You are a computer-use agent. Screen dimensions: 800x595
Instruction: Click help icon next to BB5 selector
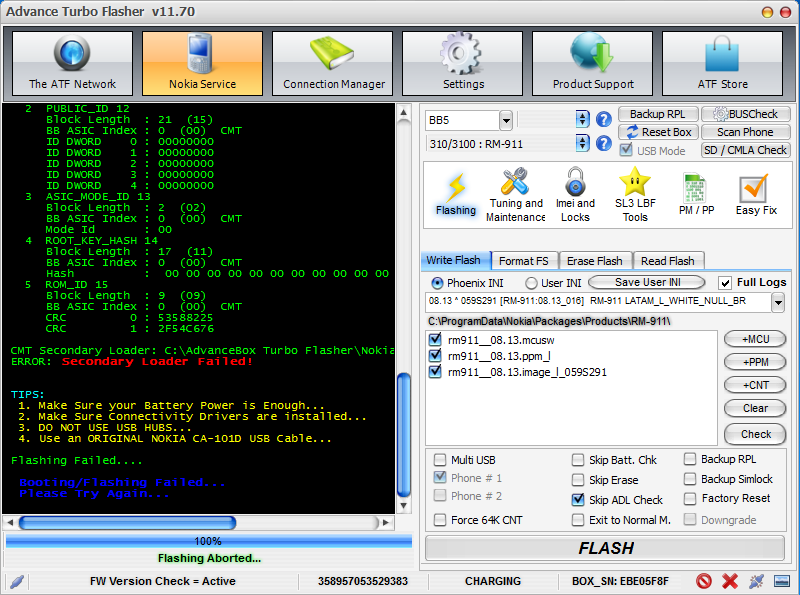(x=604, y=119)
